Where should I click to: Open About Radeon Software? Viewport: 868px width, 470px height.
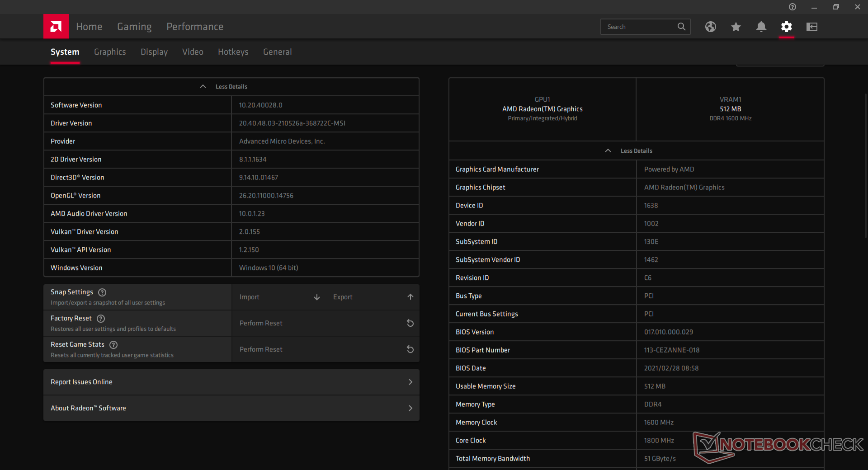231,408
